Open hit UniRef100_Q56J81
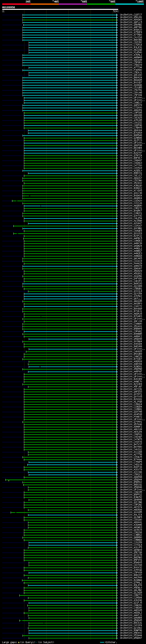Viewport: 146px width, 644px height. (131, 17)
